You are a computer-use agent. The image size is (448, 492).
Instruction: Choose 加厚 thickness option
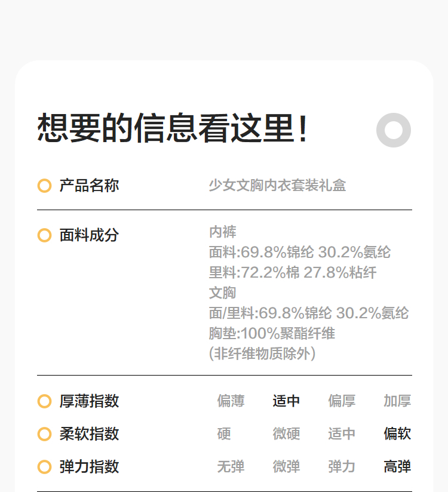[397, 401]
